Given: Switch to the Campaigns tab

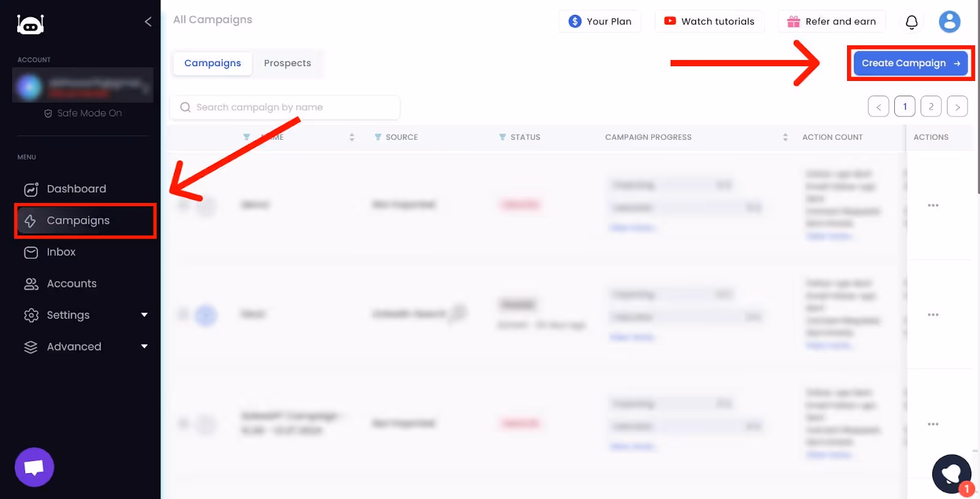Looking at the screenshot, I should (x=213, y=63).
